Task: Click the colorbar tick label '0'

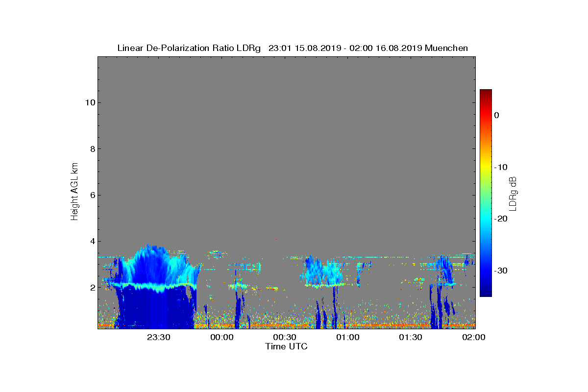Action: pos(496,115)
